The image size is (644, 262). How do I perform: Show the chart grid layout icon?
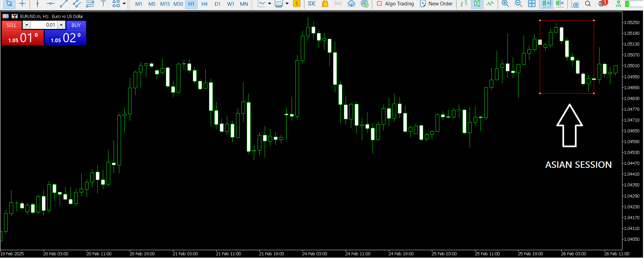[x=532, y=4]
